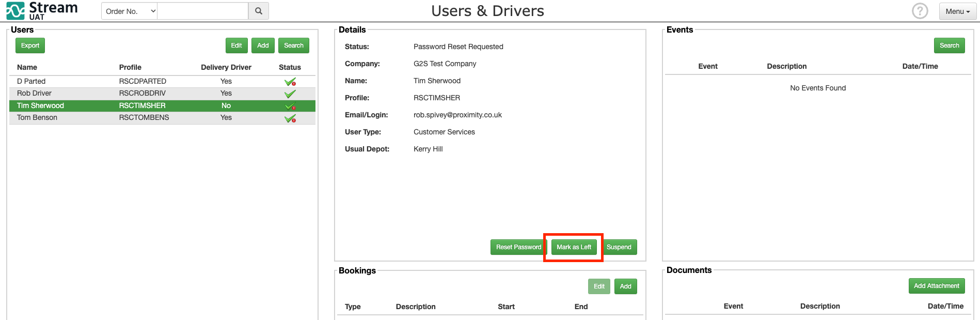Add a new booking
The image size is (980, 320).
coord(625,286)
